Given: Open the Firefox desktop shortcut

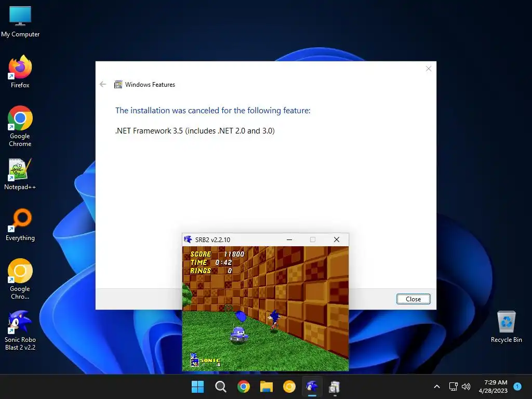Looking at the screenshot, I should (x=20, y=72).
